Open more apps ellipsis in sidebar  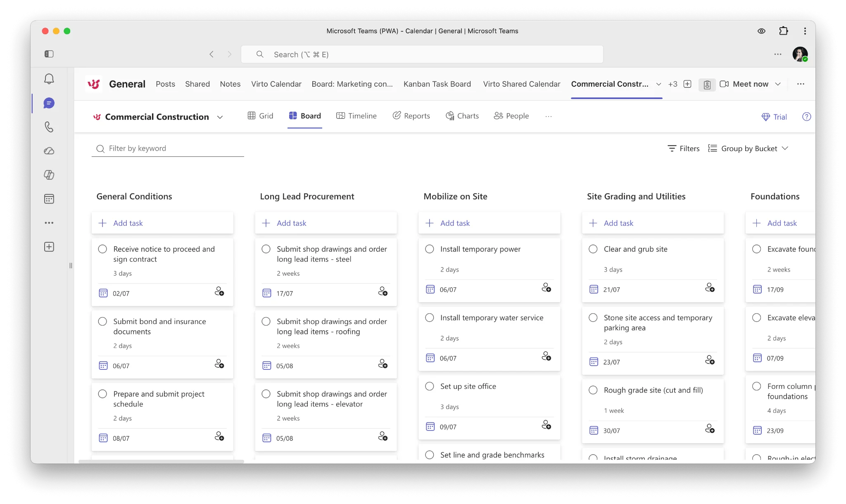pyautogui.click(x=49, y=223)
